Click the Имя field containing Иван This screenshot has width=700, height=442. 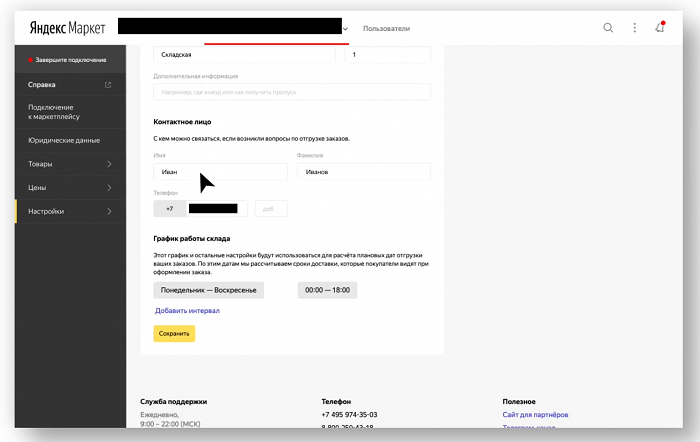pyautogui.click(x=221, y=172)
